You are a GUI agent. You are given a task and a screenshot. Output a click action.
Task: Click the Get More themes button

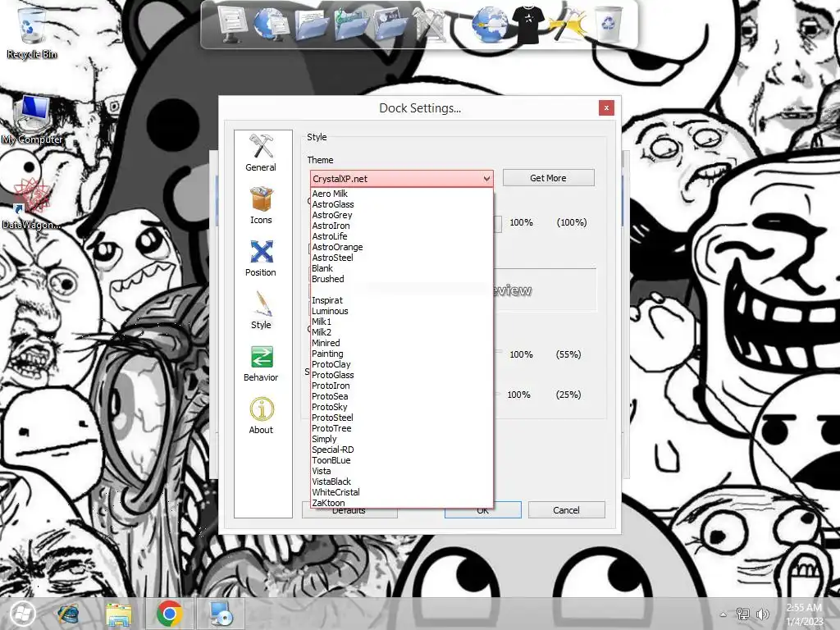click(x=548, y=178)
